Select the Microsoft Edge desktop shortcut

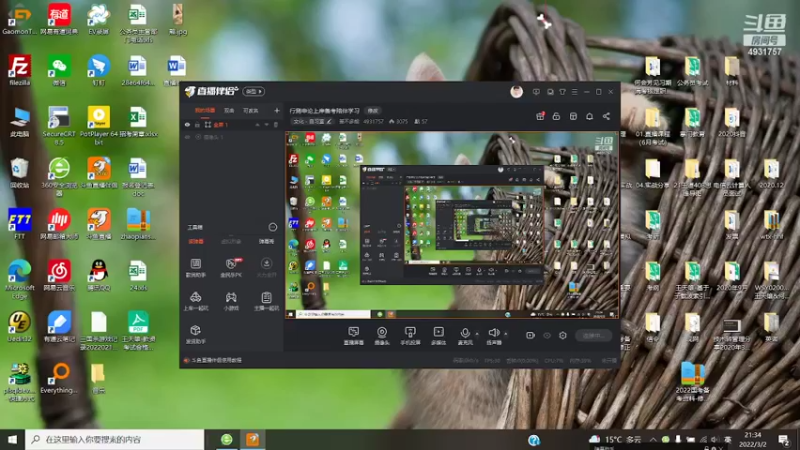coord(19,279)
